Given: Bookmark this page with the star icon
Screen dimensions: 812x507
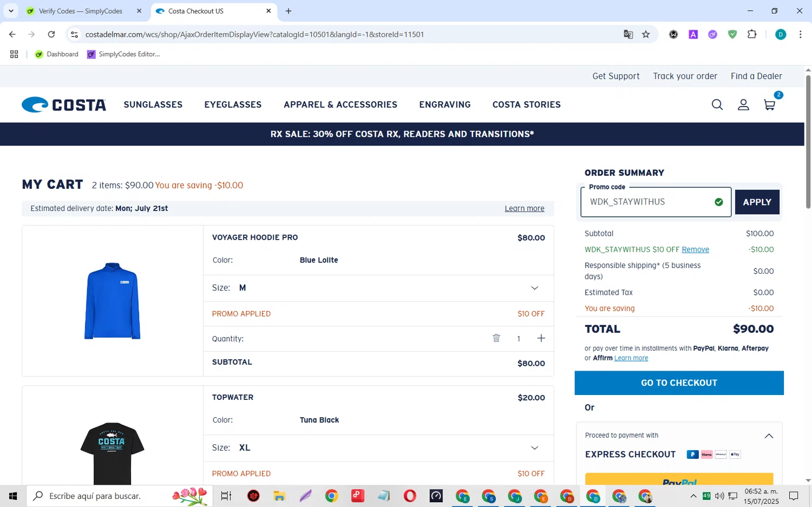Looking at the screenshot, I should coord(646,34).
